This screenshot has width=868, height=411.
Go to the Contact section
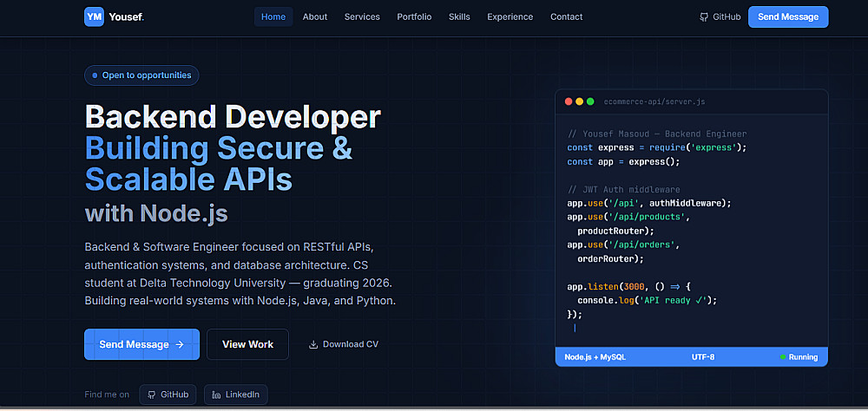[566, 16]
